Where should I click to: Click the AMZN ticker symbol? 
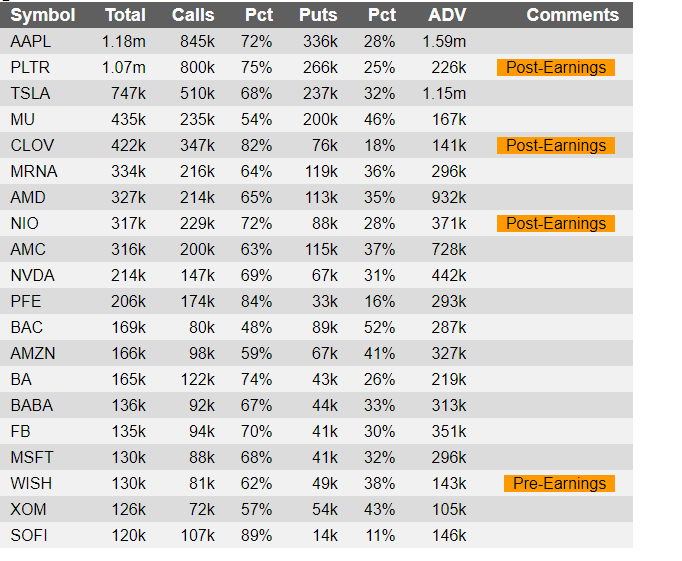[x=33, y=354]
